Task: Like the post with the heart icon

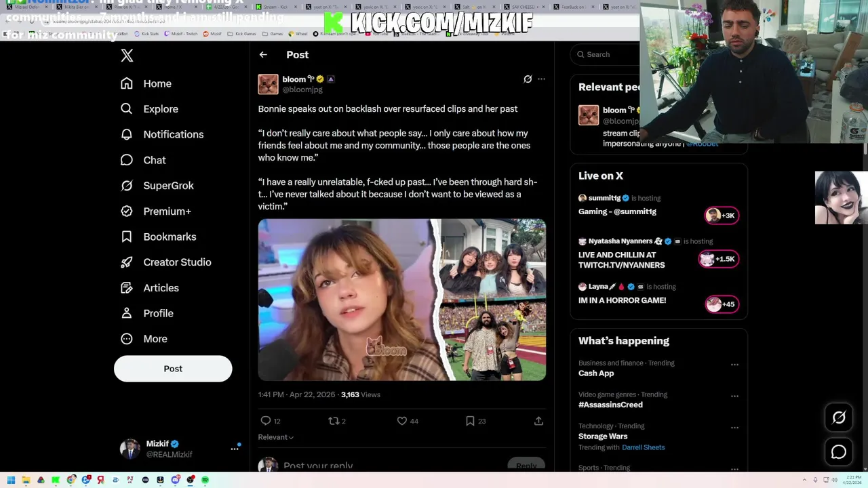Action: [401, 421]
